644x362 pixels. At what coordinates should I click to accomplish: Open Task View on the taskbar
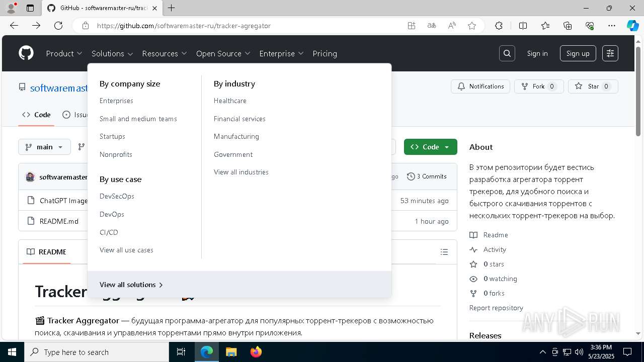click(x=181, y=352)
